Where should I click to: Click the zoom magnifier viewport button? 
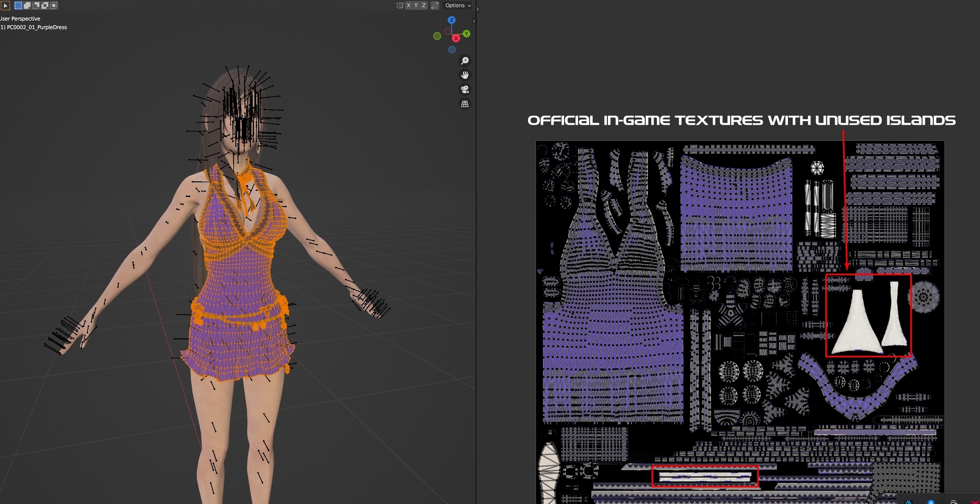click(x=465, y=61)
